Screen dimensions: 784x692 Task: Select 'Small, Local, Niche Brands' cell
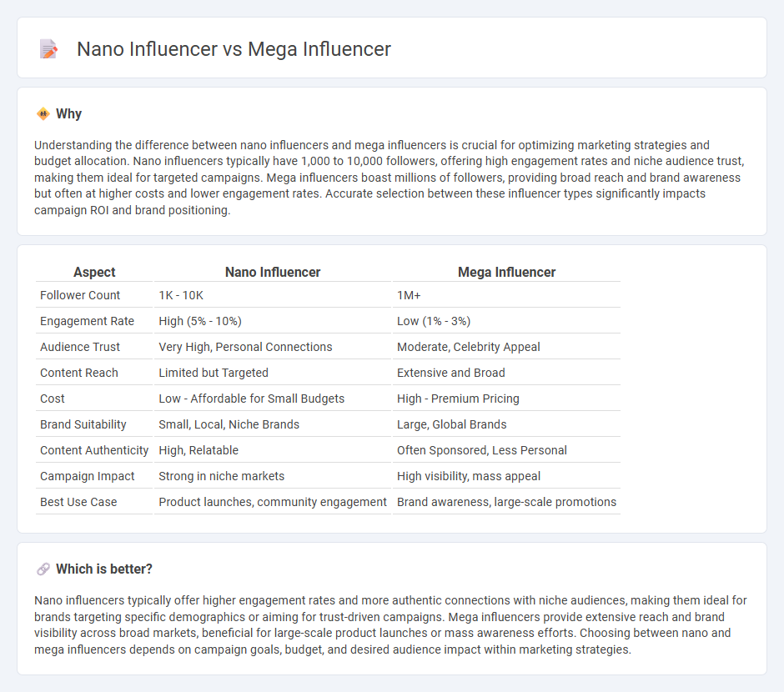click(x=229, y=424)
